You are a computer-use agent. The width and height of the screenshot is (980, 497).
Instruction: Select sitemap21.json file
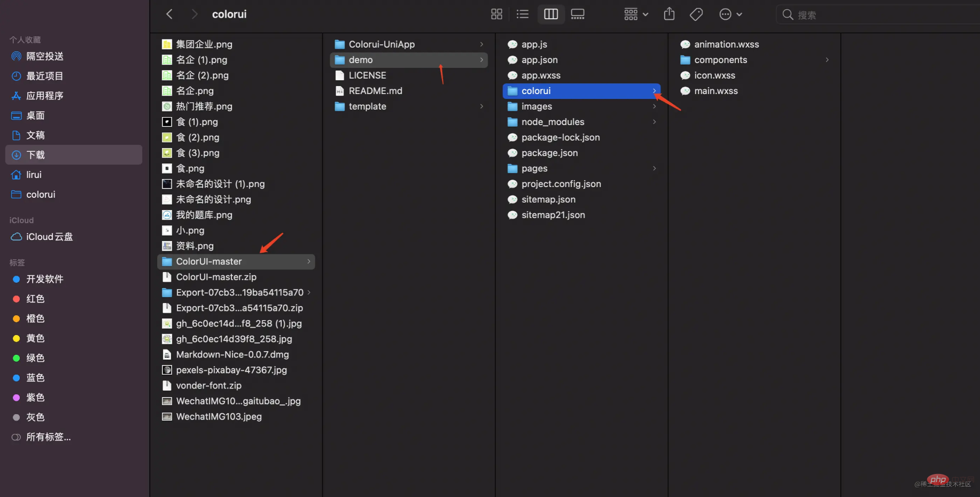581,215
